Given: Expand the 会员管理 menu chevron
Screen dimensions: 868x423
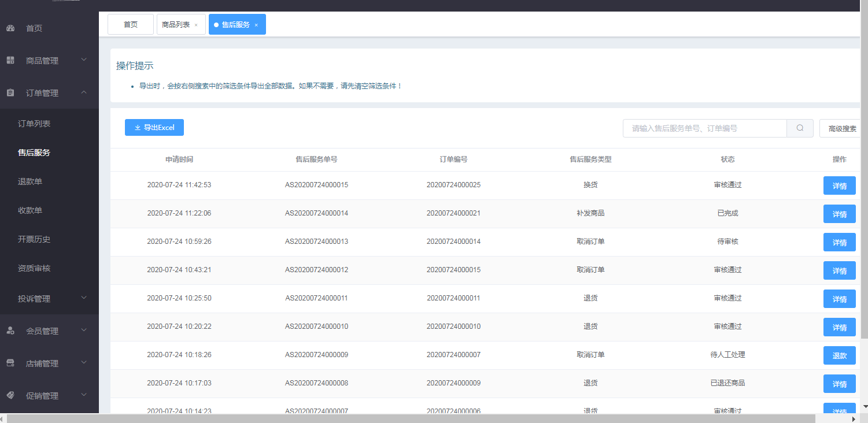Looking at the screenshot, I should click(x=84, y=331).
